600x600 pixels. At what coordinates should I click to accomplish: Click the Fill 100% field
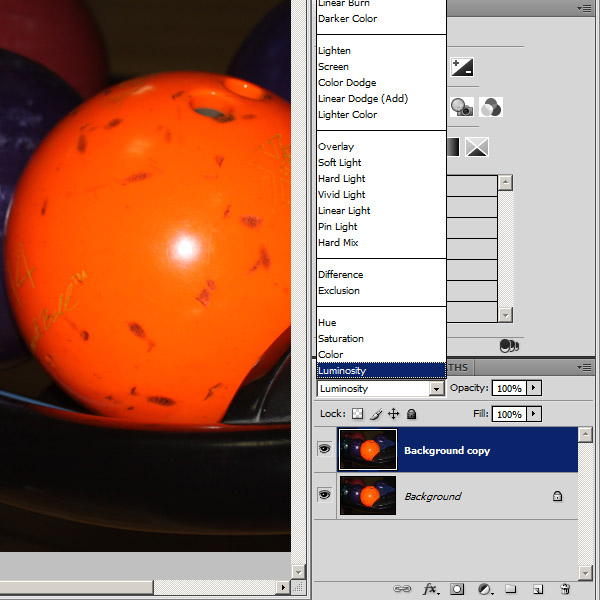(509, 414)
